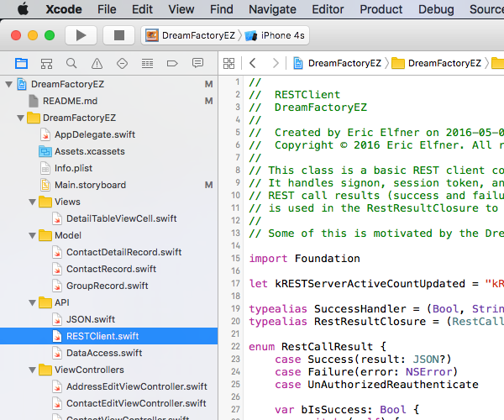Click the ViewControllers folder icon

click(x=45, y=370)
